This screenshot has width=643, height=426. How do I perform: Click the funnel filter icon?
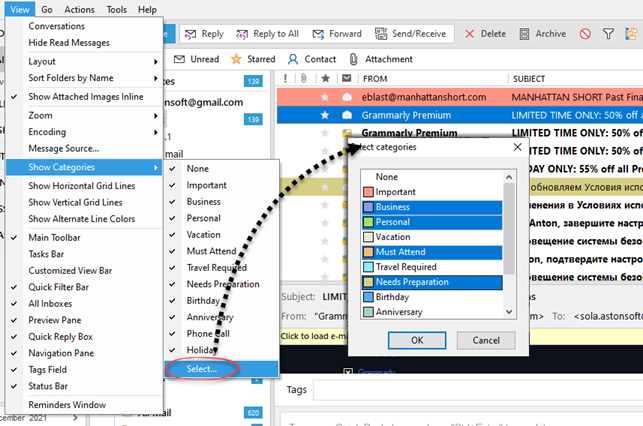(609, 34)
